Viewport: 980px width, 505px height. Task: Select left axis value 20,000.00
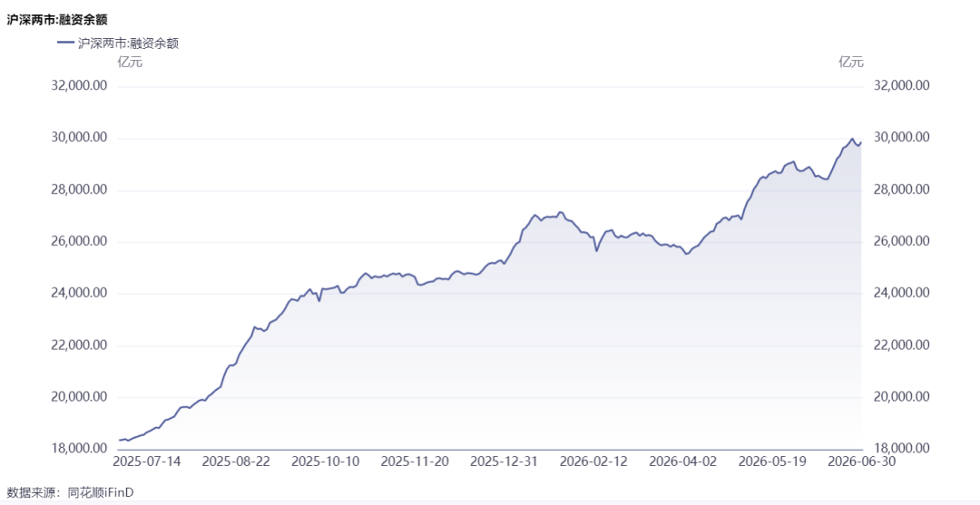click(x=79, y=397)
